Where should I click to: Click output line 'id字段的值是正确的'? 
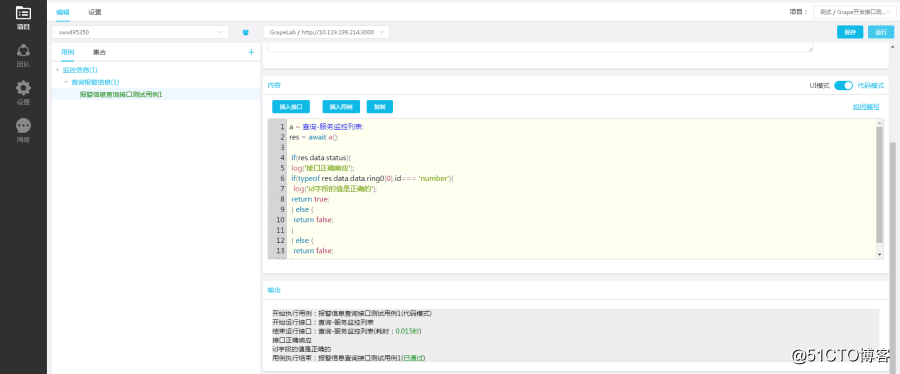pyautogui.click(x=301, y=349)
